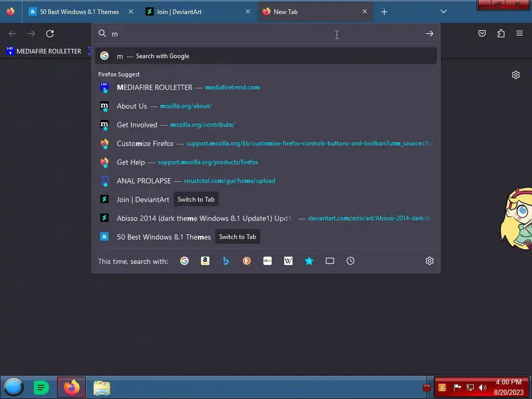Open MEDIAFIRE ROULETTER mediafiretrend.com suggestion
Screen dimensions: 532x399
[266, 87]
